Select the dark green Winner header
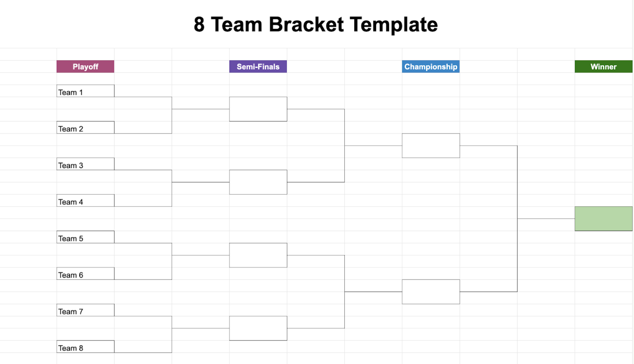This screenshot has height=364, width=634. click(x=603, y=67)
